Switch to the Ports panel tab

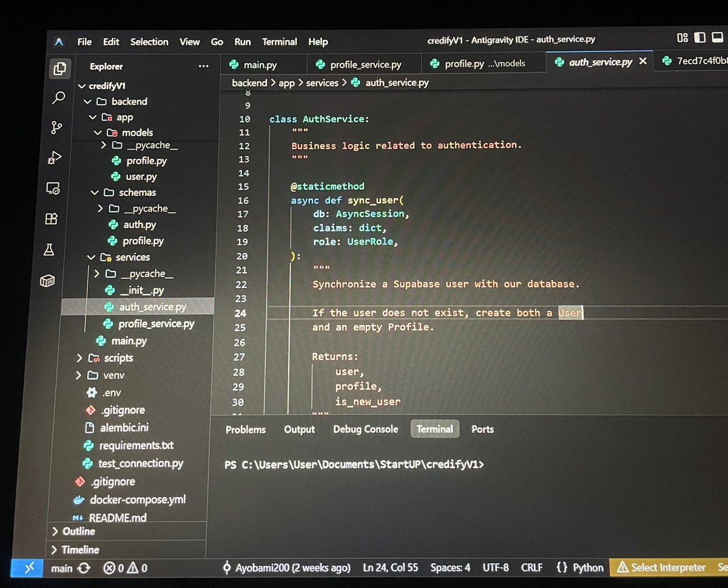coord(483,429)
